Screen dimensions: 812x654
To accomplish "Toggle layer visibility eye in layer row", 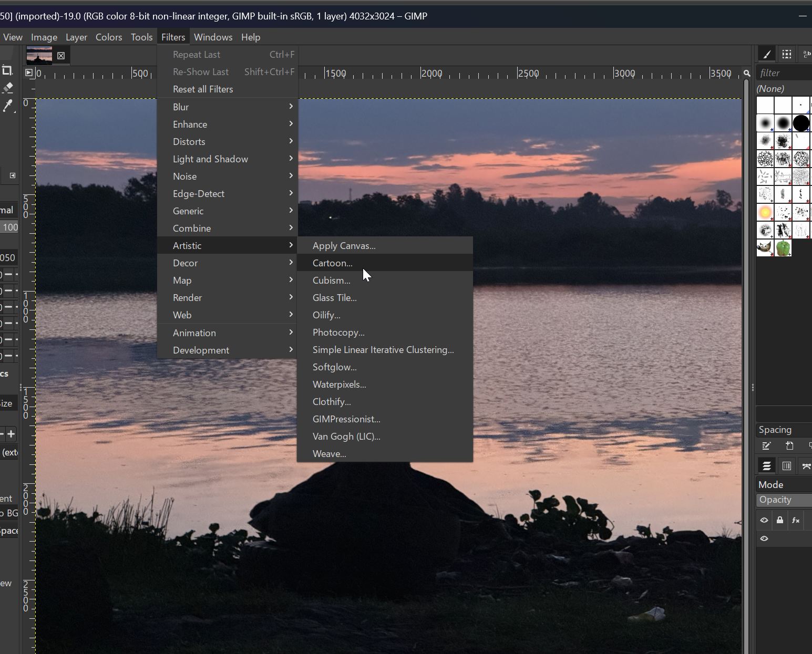I will (x=764, y=538).
